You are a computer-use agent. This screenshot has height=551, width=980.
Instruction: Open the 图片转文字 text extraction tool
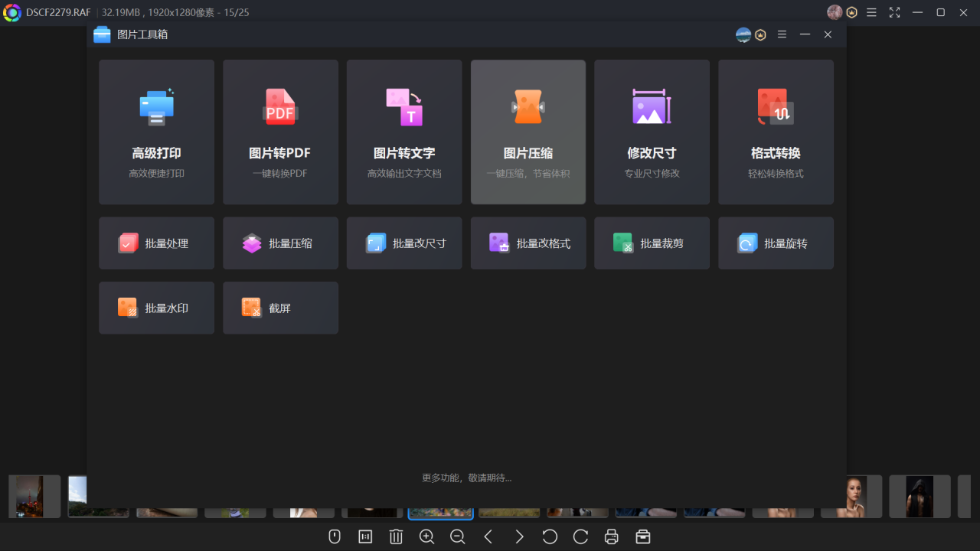pos(404,132)
